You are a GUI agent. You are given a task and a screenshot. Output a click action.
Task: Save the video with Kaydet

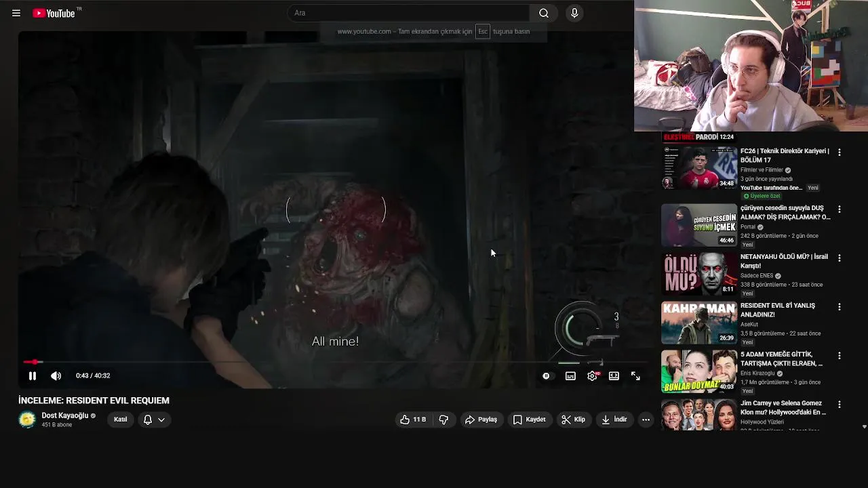[529, 420]
